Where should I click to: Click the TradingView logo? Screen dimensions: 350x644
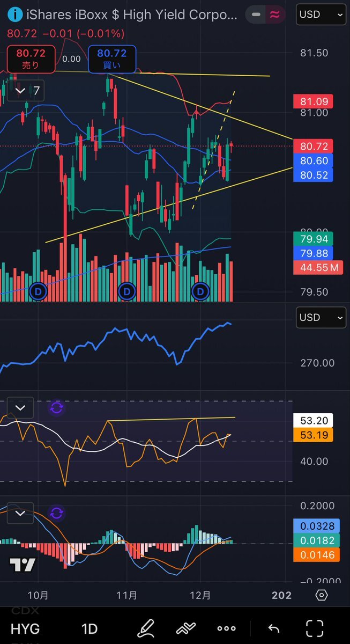point(23,565)
